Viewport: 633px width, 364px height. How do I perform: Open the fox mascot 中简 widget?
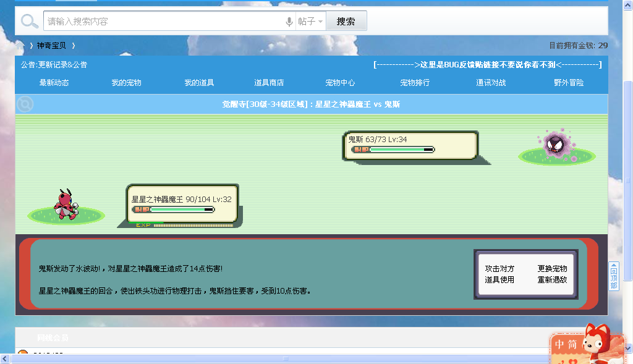(588, 344)
